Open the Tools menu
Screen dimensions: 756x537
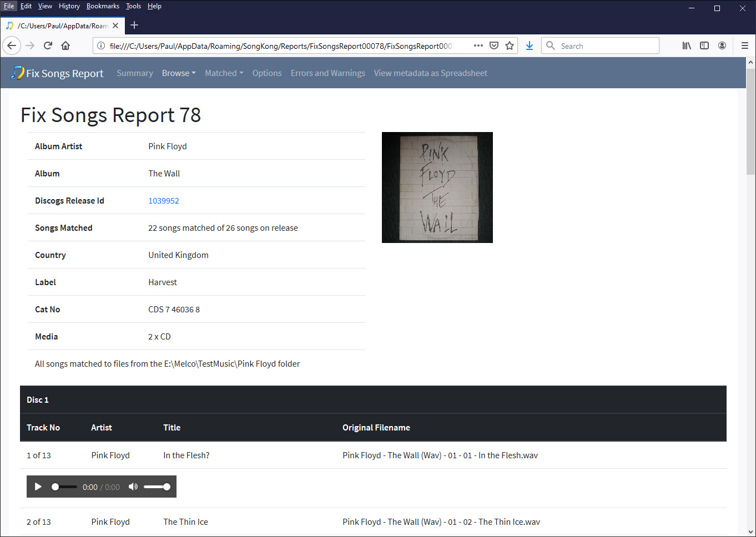(x=133, y=6)
